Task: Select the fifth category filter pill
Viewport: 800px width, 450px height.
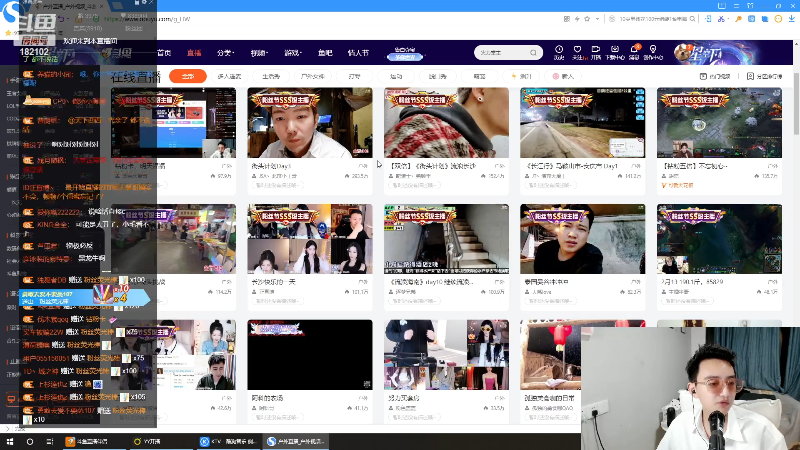Action: [355, 76]
